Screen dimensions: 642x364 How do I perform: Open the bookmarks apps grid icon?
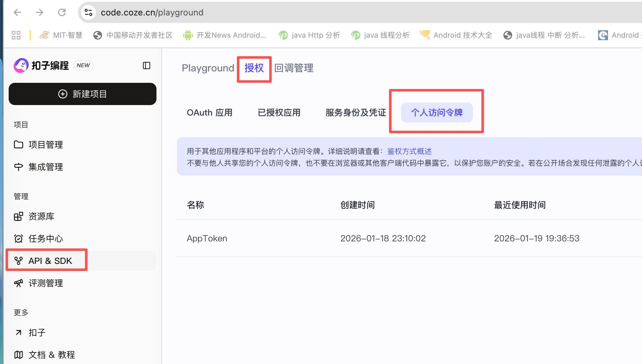click(x=16, y=35)
